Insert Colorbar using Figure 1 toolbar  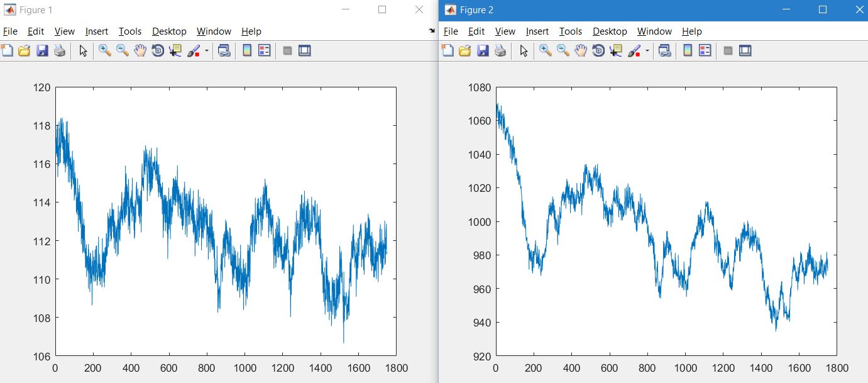pos(247,51)
